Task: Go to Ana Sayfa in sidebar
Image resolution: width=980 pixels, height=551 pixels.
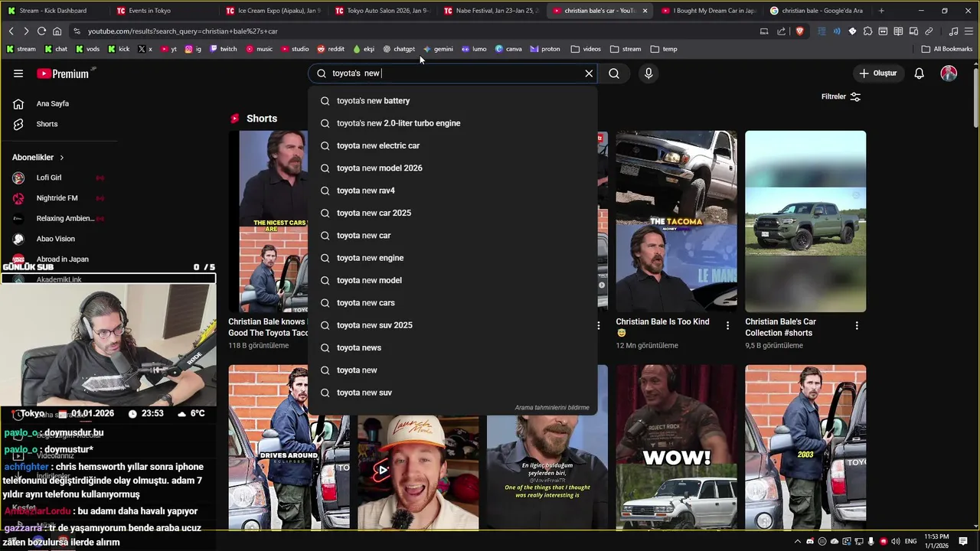Action: (54, 103)
